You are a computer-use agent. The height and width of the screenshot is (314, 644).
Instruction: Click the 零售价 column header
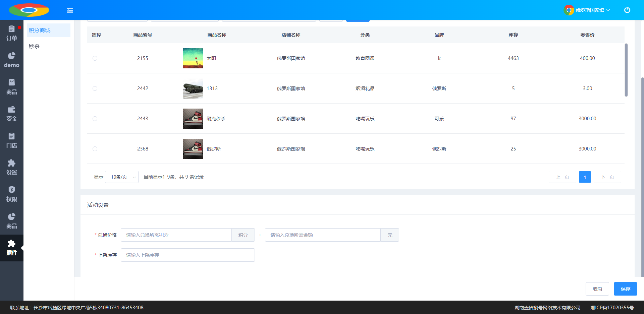pyautogui.click(x=587, y=35)
